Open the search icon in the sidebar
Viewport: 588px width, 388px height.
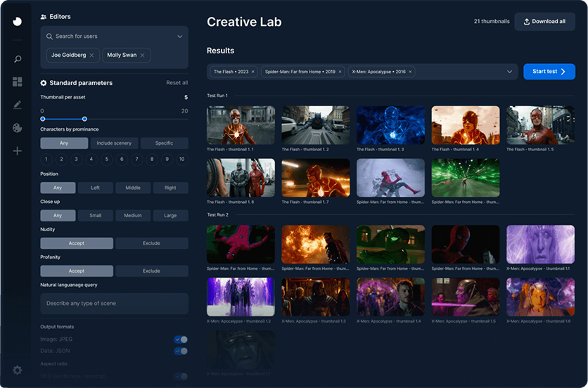(x=18, y=59)
